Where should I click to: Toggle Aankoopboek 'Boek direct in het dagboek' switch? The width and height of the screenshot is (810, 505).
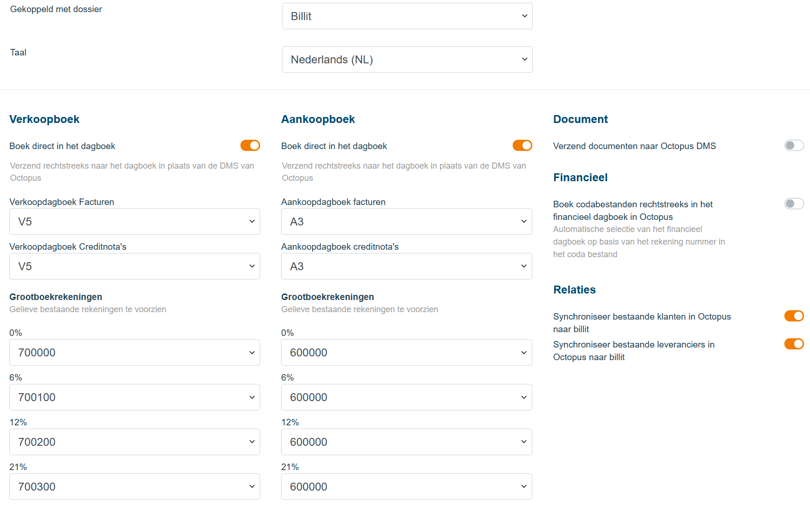(522, 146)
